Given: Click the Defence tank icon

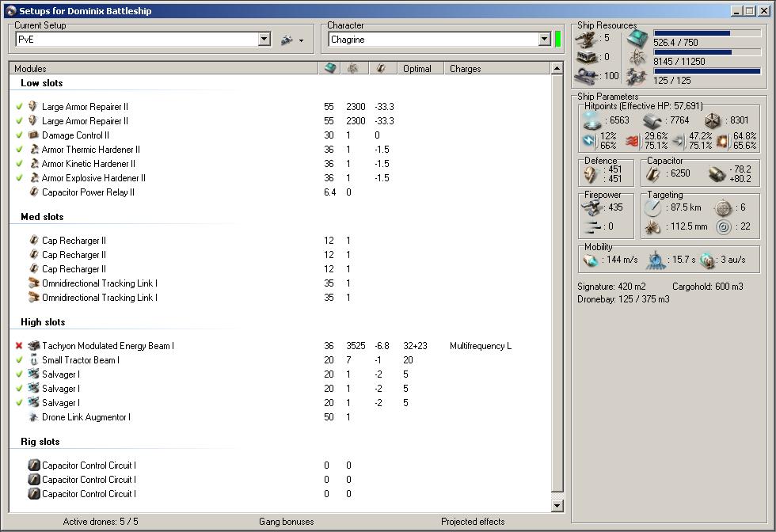Looking at the screenshot, I should pyautogui.click(x=592, y=174).
